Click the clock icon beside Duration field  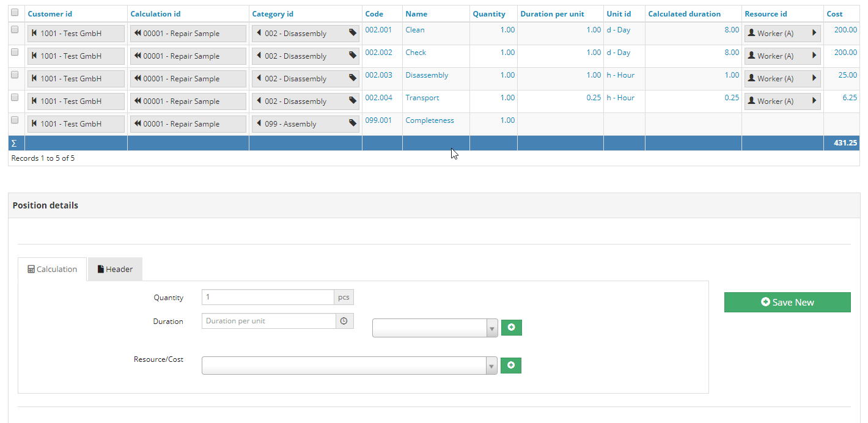(345, 321)
